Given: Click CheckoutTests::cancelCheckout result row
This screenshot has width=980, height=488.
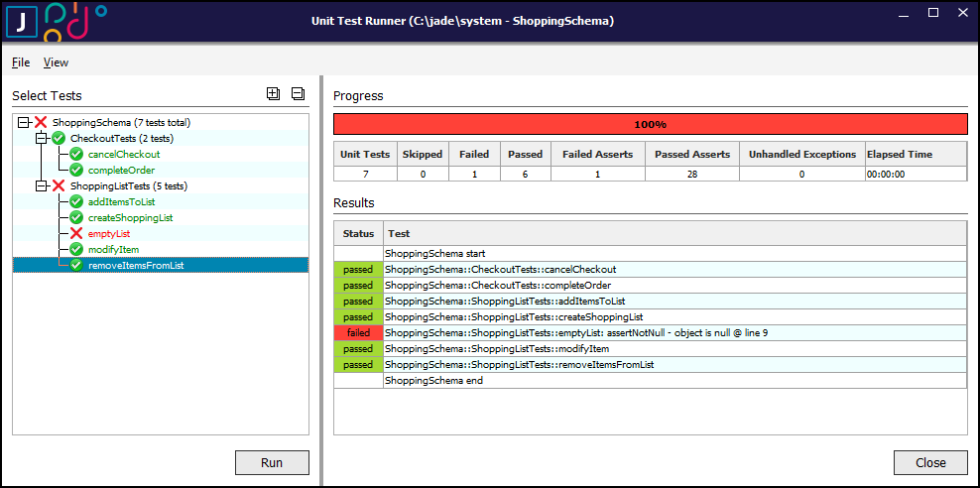Looking at the screenshot, I should point(675,270).
